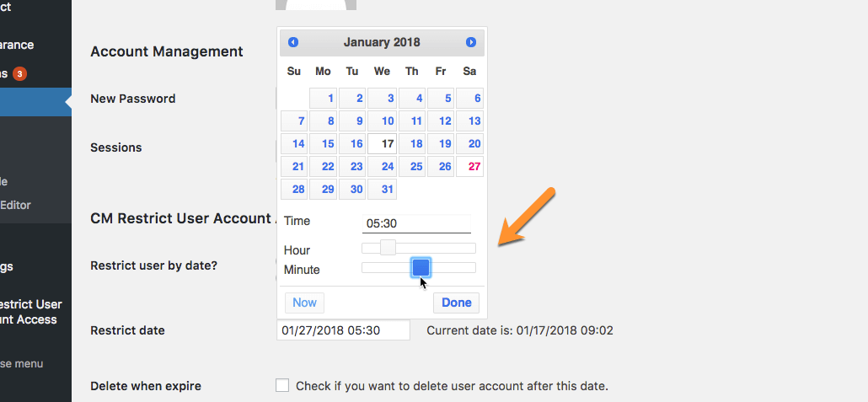Screen dimensions: 868x402
Task: Choose January 31 in the calendar
Action: [x=383, y=190]
